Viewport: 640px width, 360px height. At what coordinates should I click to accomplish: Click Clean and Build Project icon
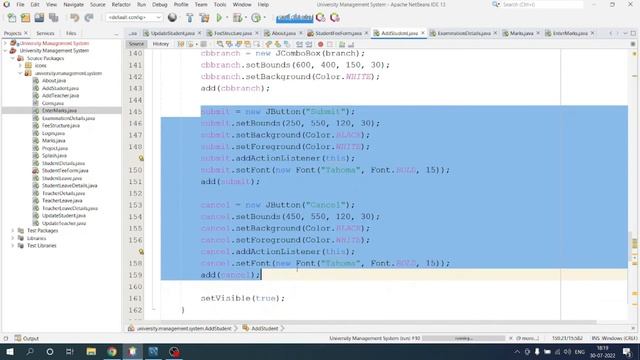coord(204,18)
